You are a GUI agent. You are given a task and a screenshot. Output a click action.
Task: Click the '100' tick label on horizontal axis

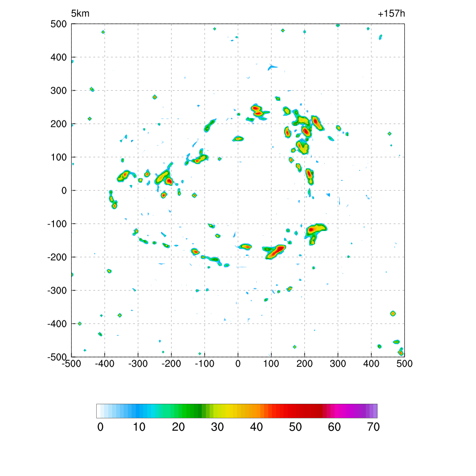(271, 364)
